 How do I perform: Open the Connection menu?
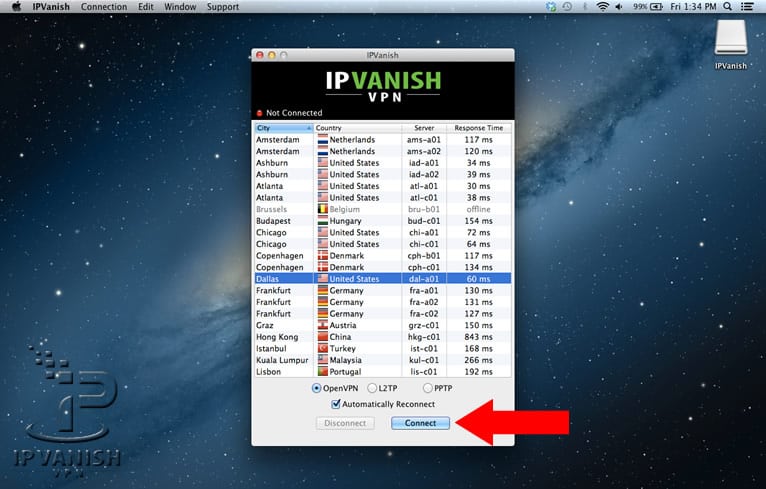[104, 7]
